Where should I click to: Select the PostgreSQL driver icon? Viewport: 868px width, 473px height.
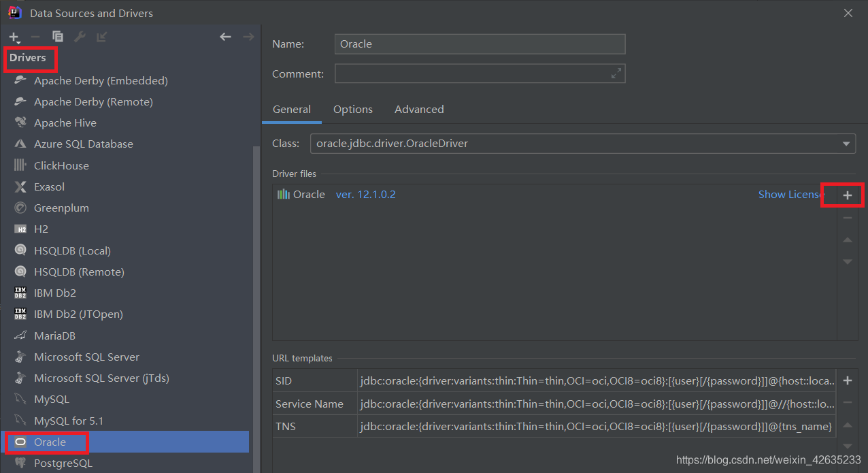click(x=20, y=463)
